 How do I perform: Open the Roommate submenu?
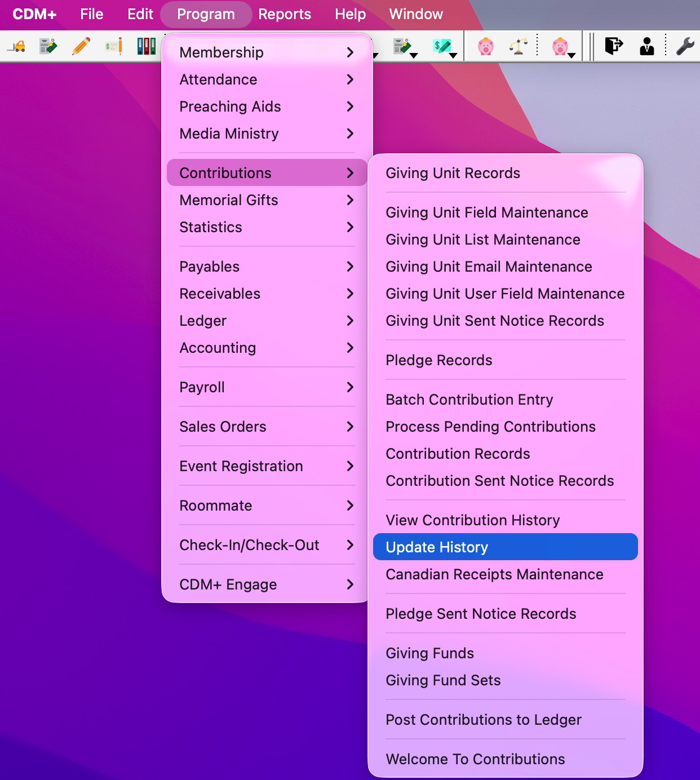tap(267, 506)
